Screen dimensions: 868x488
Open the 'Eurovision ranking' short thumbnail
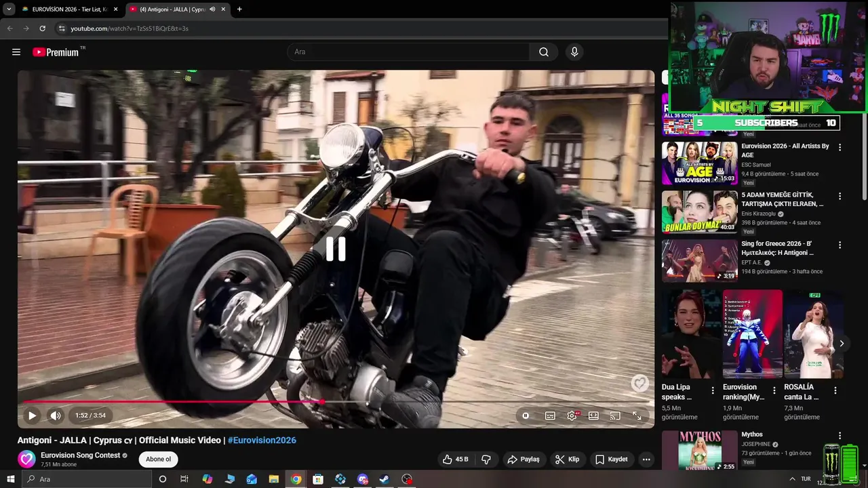[x=753, y=334]
